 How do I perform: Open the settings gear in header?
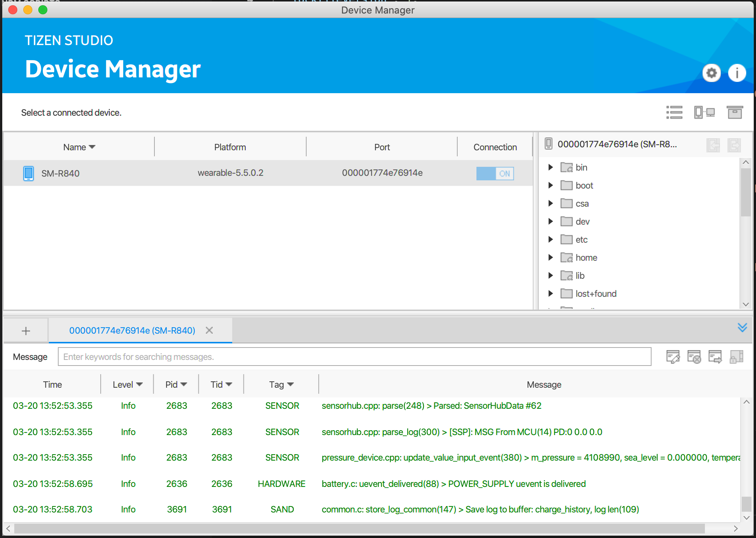711,73
